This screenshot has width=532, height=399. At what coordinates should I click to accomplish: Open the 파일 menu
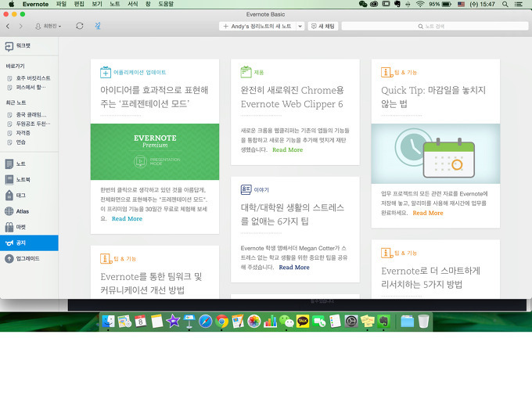pos(61,4)
